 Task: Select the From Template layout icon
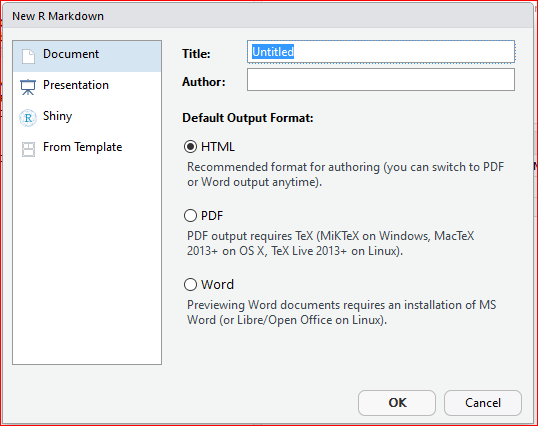click(28, 149)
